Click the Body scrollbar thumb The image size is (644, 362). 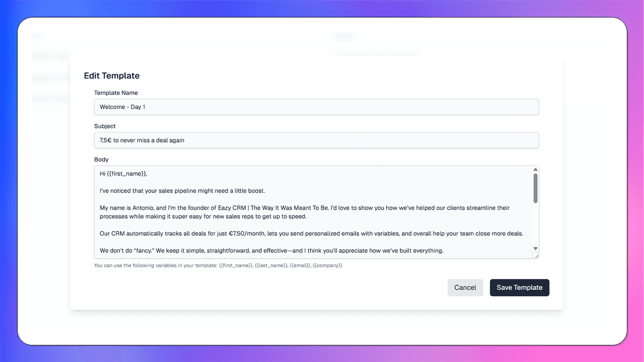pyautogui.click(x=535, y=188)
